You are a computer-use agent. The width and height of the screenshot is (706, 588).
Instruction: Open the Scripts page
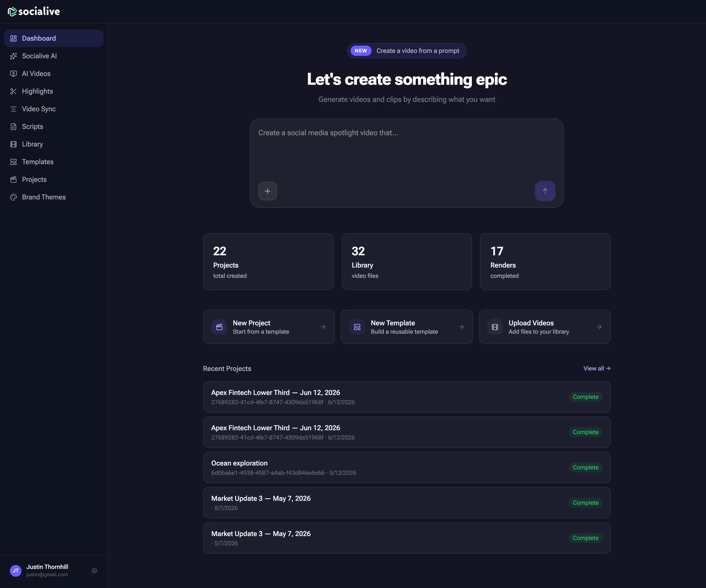tap(53, 127)
